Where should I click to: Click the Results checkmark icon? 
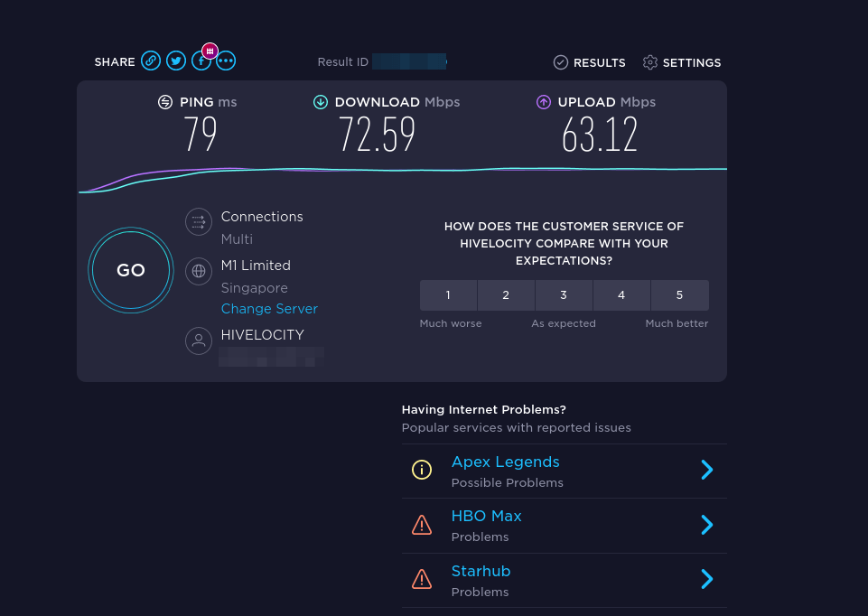561,62
